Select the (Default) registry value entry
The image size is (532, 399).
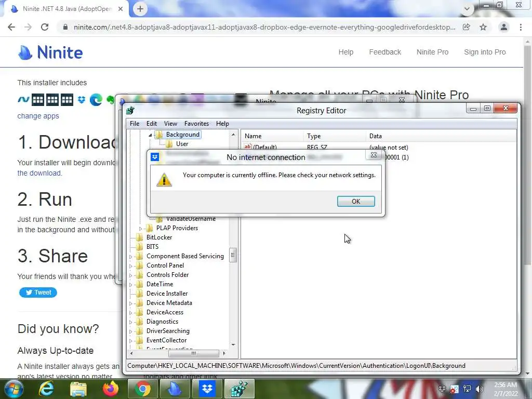tap(264, 147)
